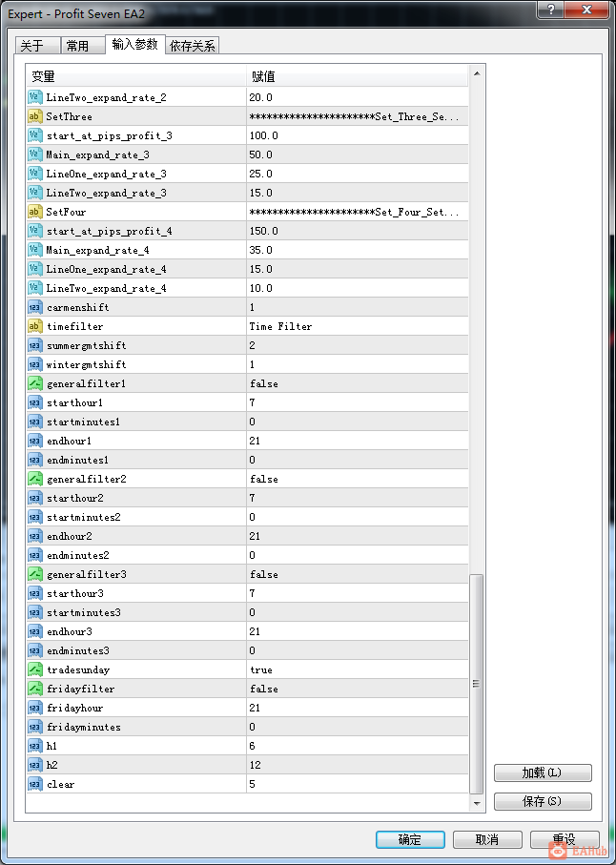This screenshot has width=616, height=865.
Task: Click the scrollbar up arrow
Action: 477,74
